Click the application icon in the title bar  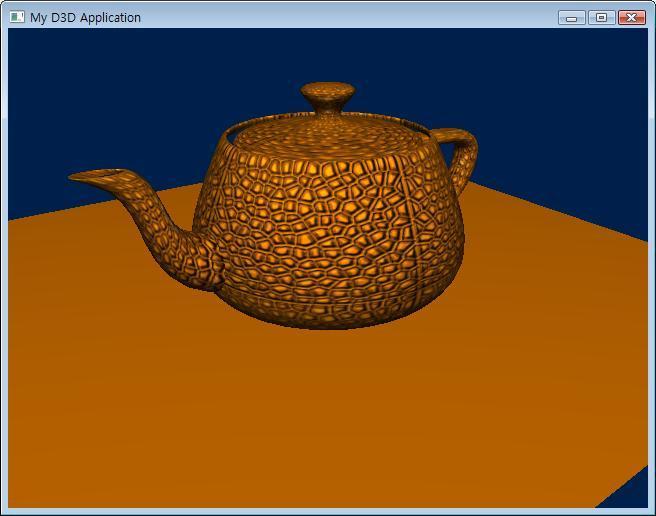pos(17,17)
